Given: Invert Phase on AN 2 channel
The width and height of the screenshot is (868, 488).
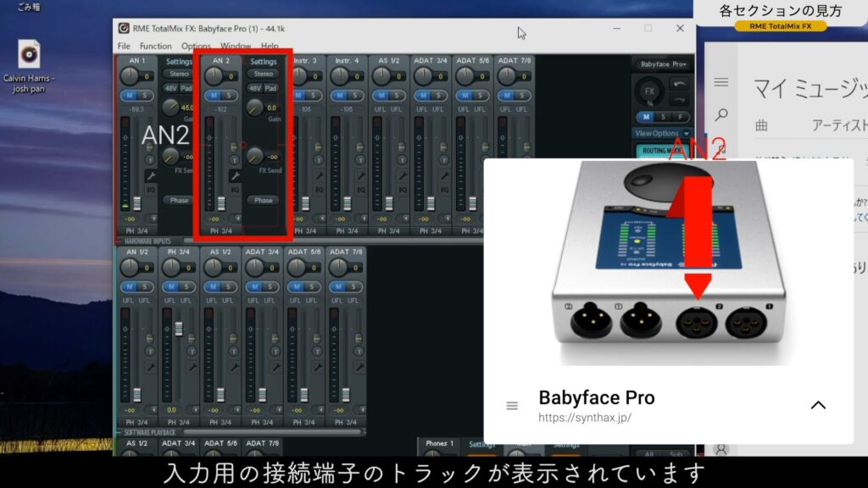Looking at the screenshot, I should tap(263, 200).
